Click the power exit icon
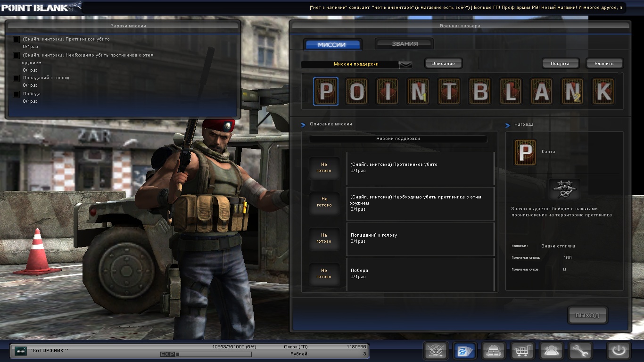The height and width of the screenshot is (362, 644). [x=619, y=351]
